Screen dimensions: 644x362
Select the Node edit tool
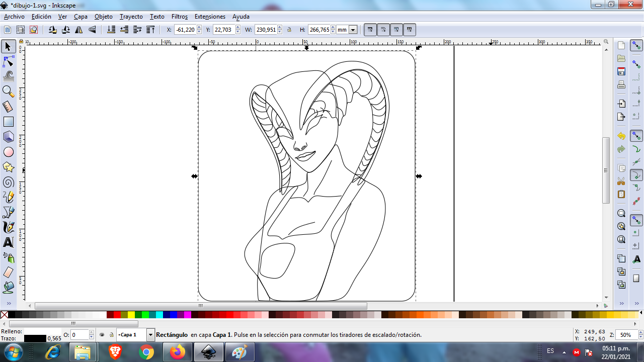pyautogui.click(x=8, y=62)
